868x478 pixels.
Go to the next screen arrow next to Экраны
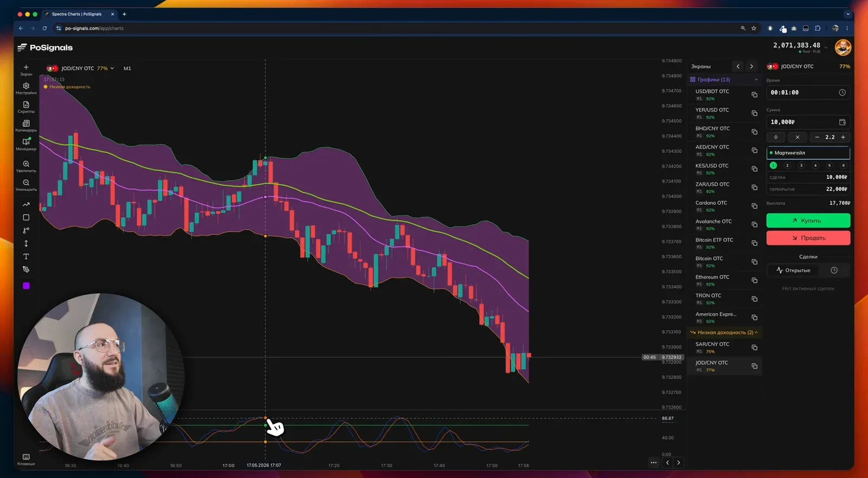tap(751, 66)
